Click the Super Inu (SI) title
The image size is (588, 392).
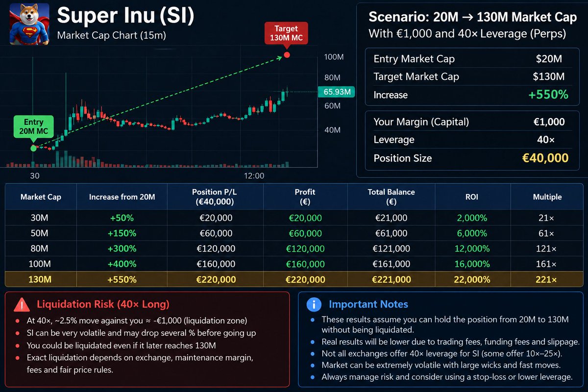[x=126, y=16]
